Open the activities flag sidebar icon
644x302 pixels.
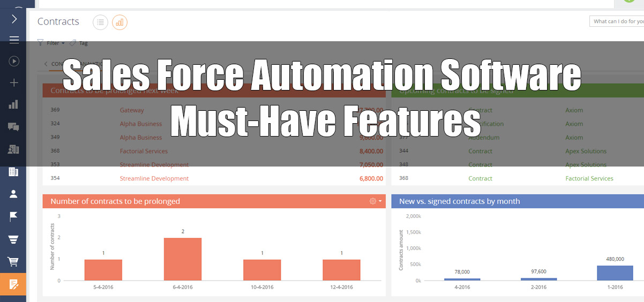(x=14, y=216)
